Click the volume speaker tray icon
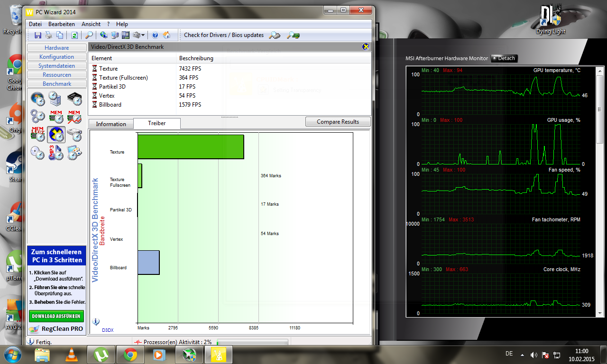The image size is (607, 364). point(534,355)
